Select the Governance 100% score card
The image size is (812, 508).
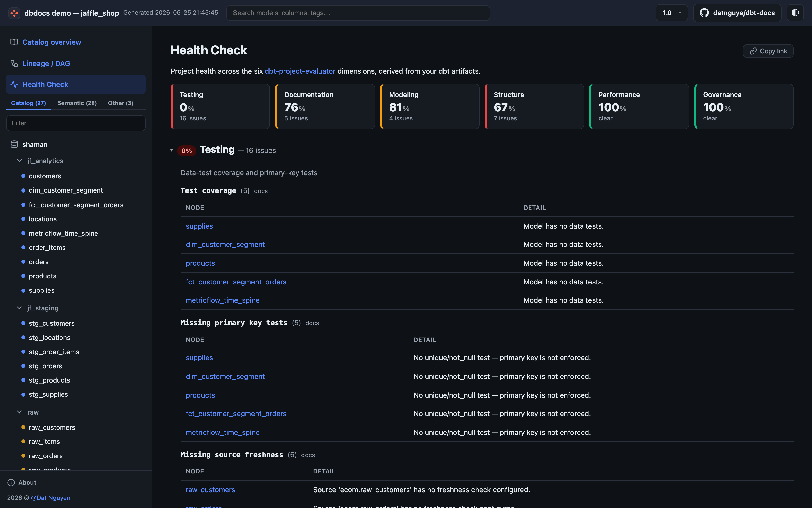pos(743,106)
